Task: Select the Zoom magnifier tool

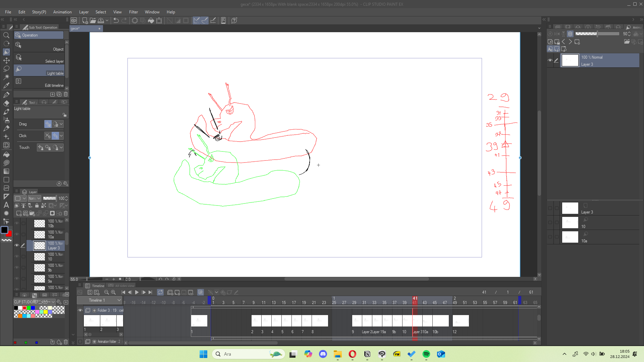Action: point(6,35)
